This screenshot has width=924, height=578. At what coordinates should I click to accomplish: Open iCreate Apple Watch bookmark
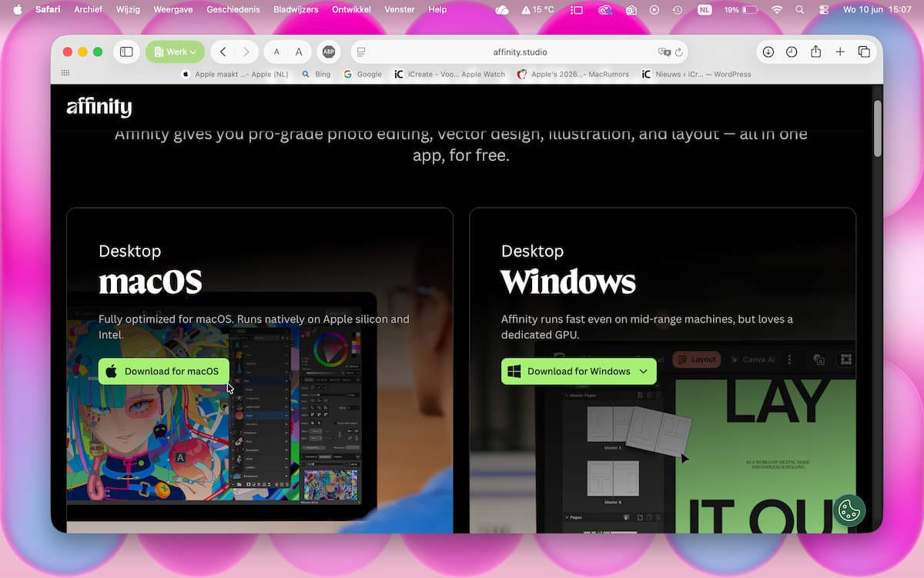[x=450, y=74]
